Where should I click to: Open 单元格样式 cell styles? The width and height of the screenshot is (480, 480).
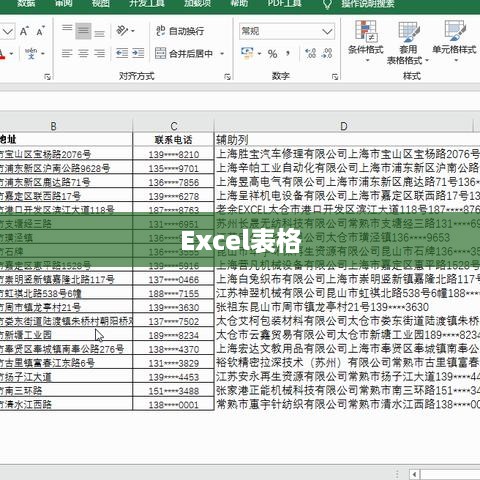pos(455,41)
